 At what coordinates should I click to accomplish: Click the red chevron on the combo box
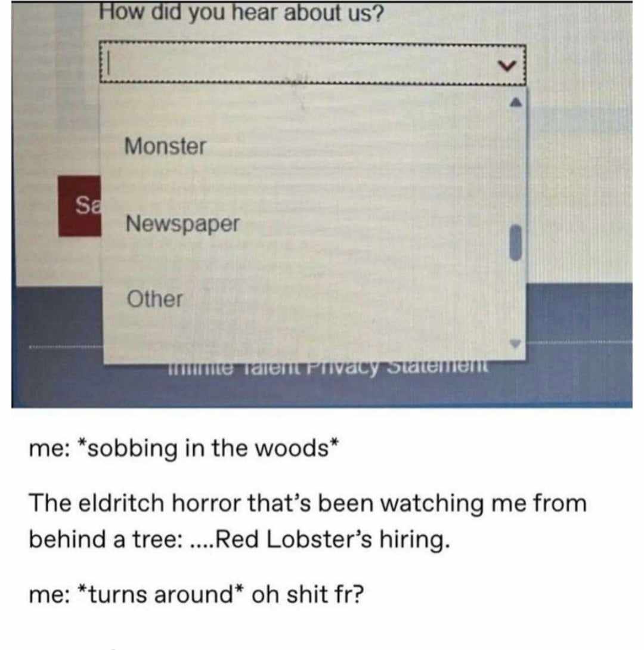[x=507, y=66]
